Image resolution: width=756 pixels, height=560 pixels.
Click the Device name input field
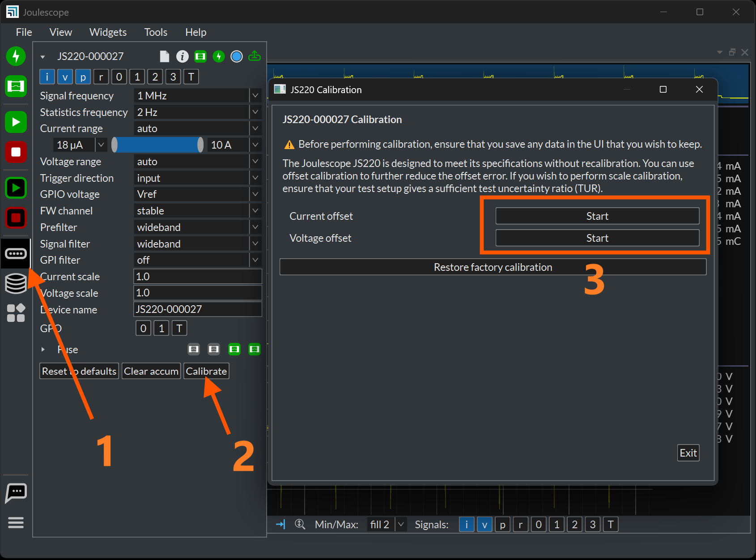[197, 309]
